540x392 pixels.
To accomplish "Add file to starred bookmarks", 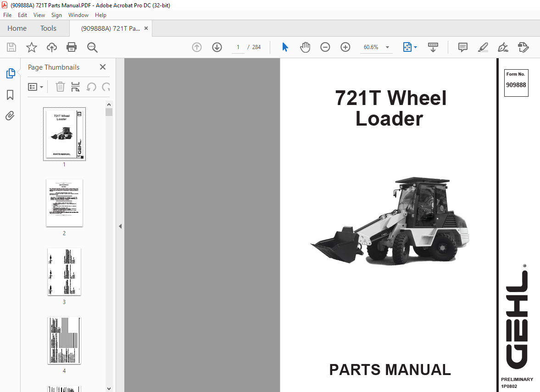I will pos(31,47).
